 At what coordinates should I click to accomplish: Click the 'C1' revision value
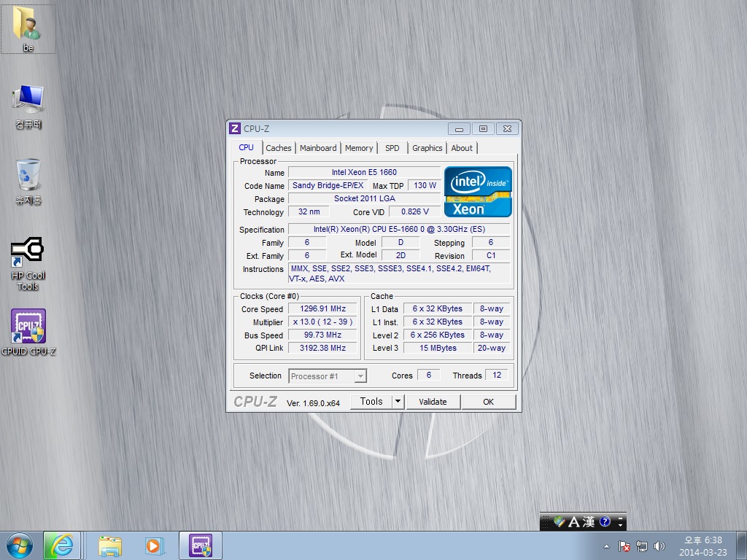pyautogui.click(x=491, y=256)
